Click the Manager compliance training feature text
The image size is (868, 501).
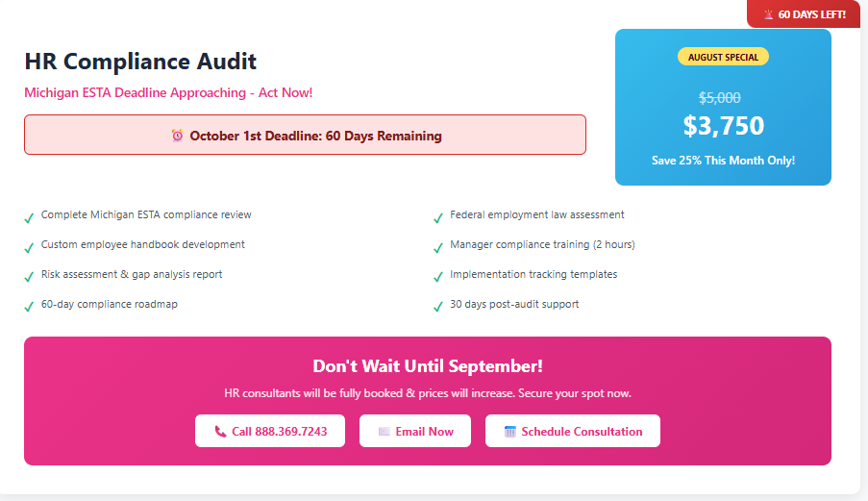click(542, 244)
